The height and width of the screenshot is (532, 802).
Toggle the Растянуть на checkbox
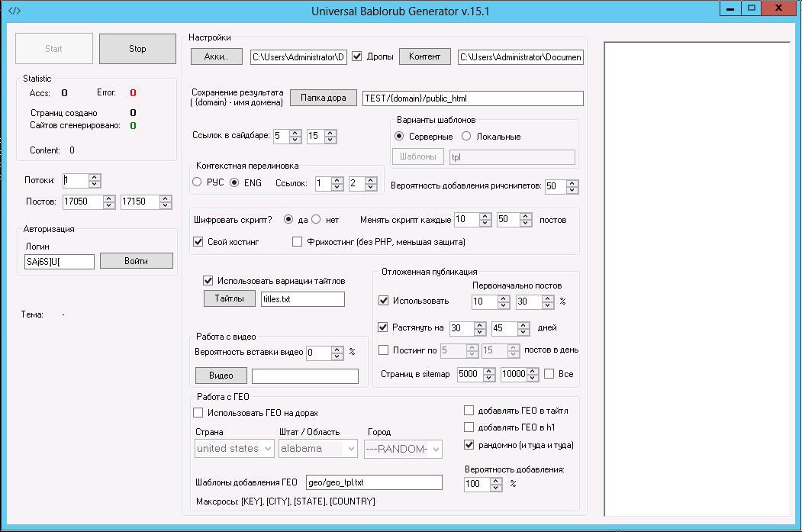(x=382, y=327)
